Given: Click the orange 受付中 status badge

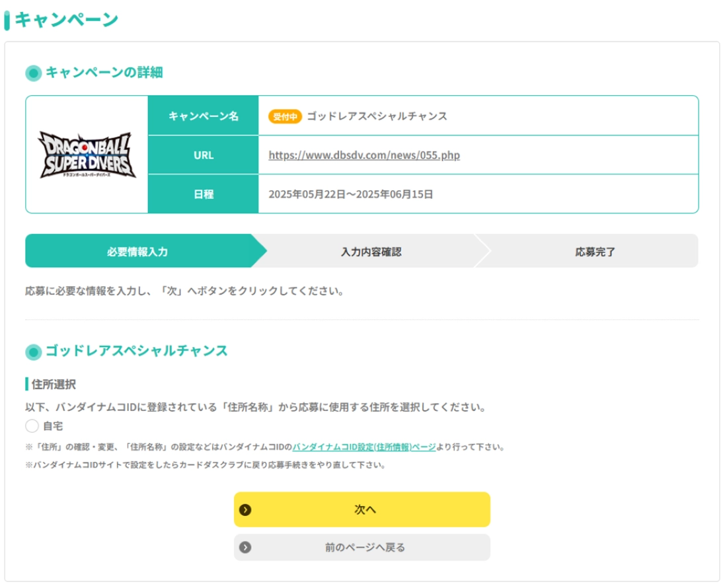Looking at the screenshot, I should (285, 116).
